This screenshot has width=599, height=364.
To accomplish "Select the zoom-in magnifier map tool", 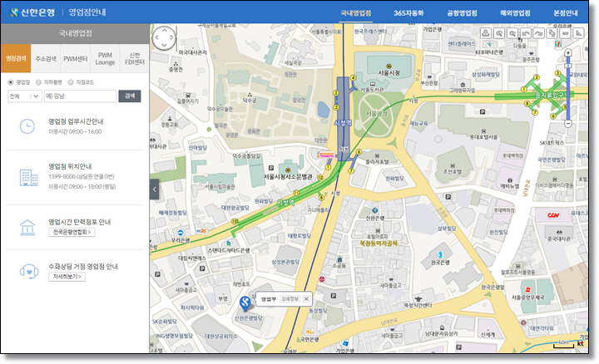I will pos(499,33).
